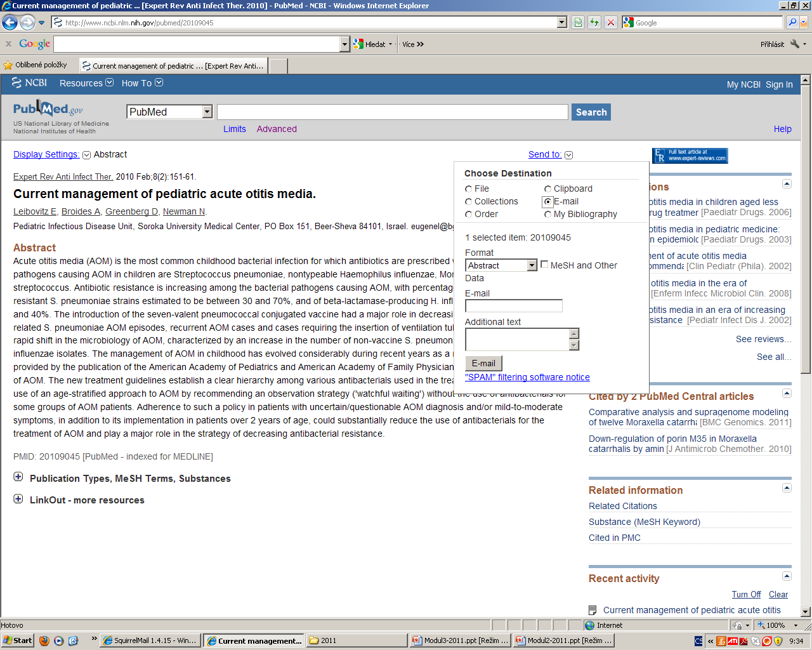Select Order as destination

click(468, 215)
